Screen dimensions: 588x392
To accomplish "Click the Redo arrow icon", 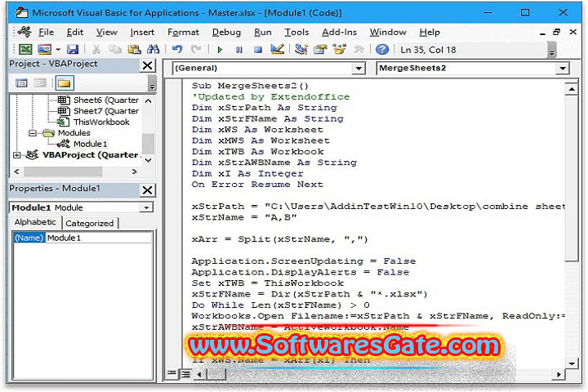I will tap(196, 50).
